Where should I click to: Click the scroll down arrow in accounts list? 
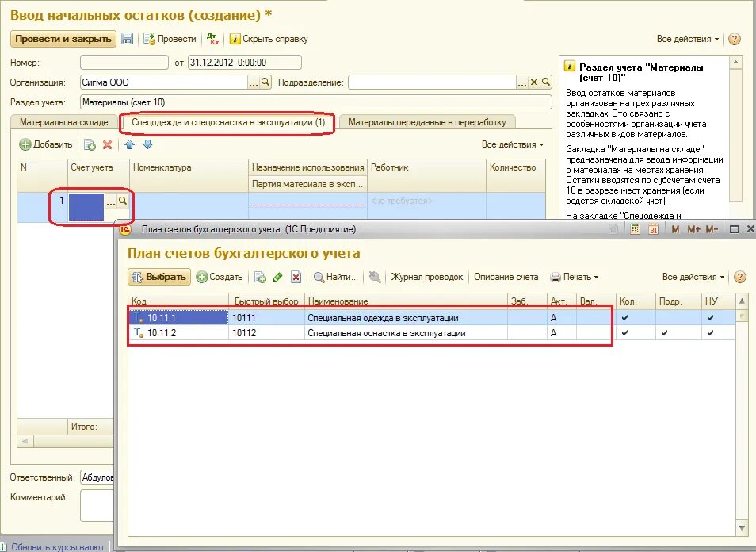tap(742, 528)
